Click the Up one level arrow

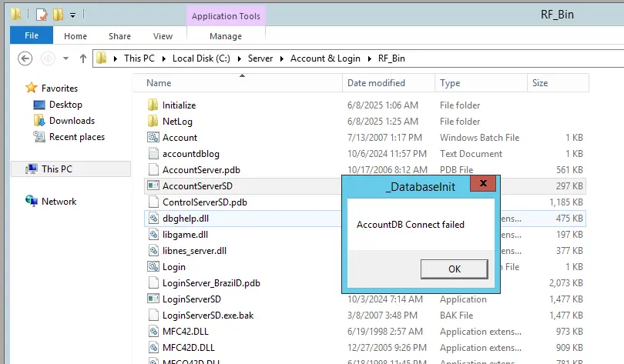click(x=82, y=58)
